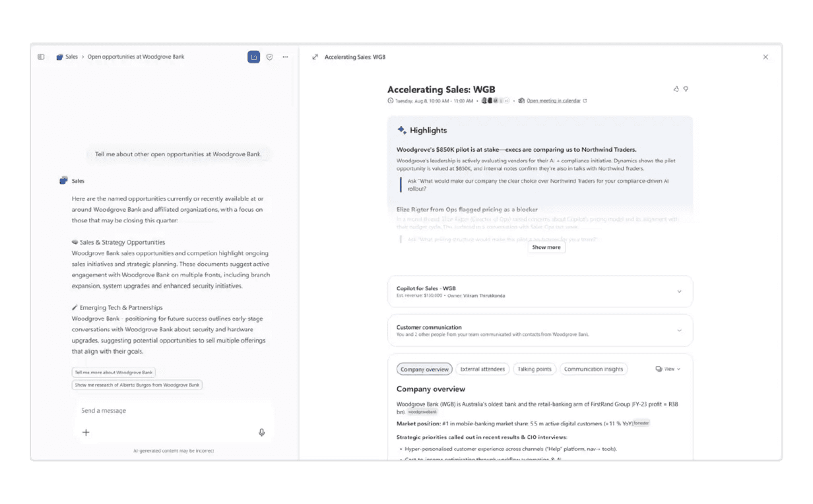
Task: Click the Show more button in Highlights
Action: (x=546, y=247)
